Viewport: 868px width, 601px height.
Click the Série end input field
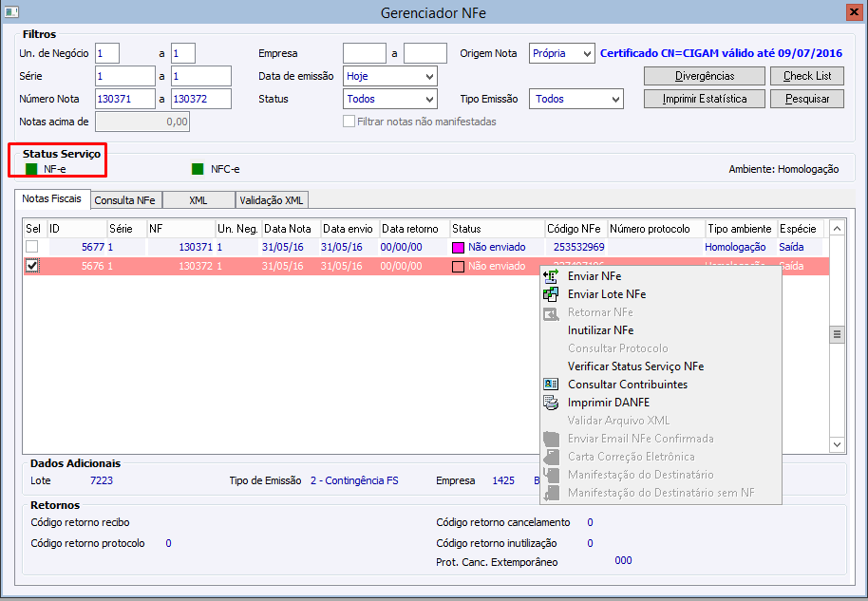201,76
